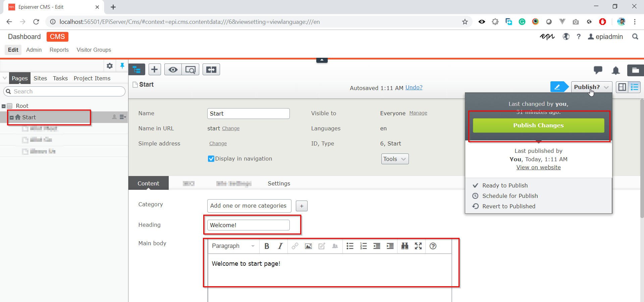Switch to Tasks tab
The height and width of the screenshot is (302, 644).
(x=60, y=78)
